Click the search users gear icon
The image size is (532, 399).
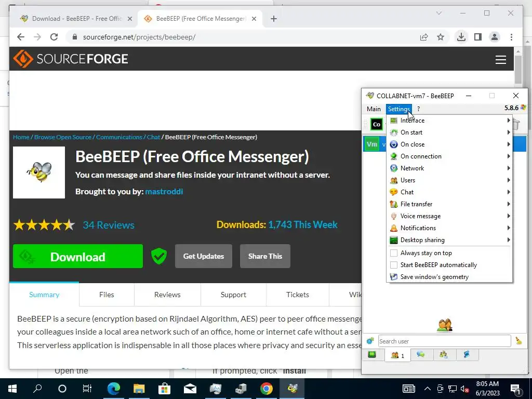click(370, 341)
